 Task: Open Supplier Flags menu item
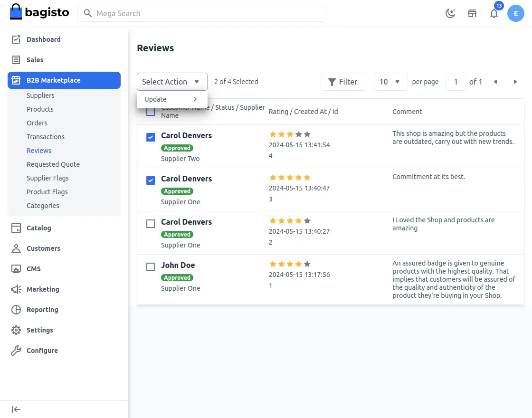coord(47,178)
